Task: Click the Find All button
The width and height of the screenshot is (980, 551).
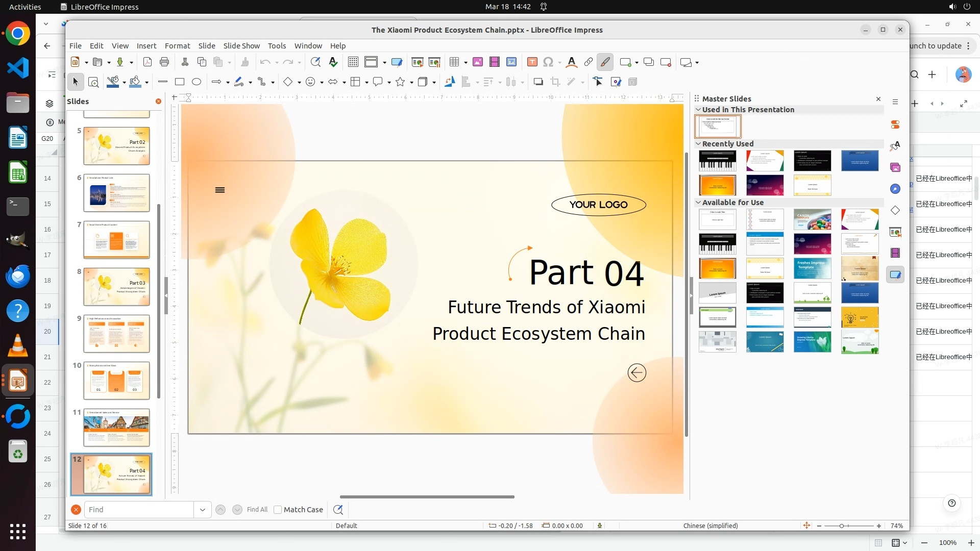Action: [x=257, y=510]
